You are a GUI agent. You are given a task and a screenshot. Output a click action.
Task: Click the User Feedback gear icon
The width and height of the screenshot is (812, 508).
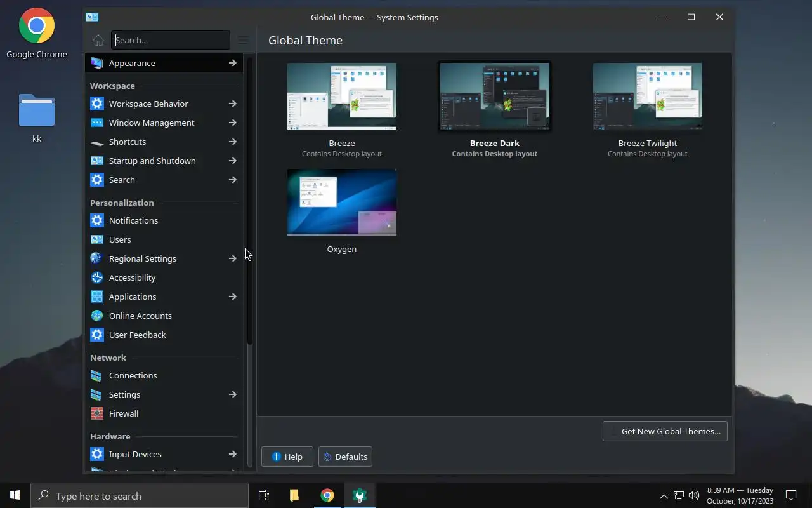coord(96,335)
